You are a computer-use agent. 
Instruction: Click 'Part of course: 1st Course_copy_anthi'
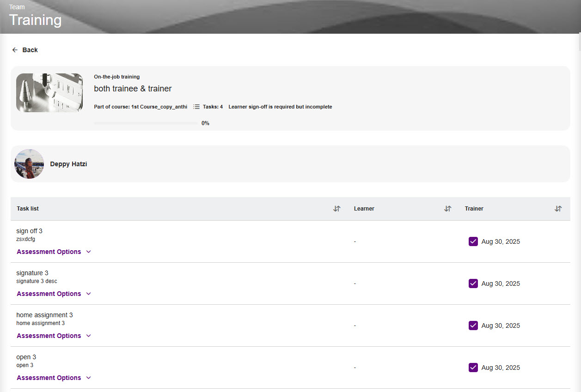tap(141, 107)
